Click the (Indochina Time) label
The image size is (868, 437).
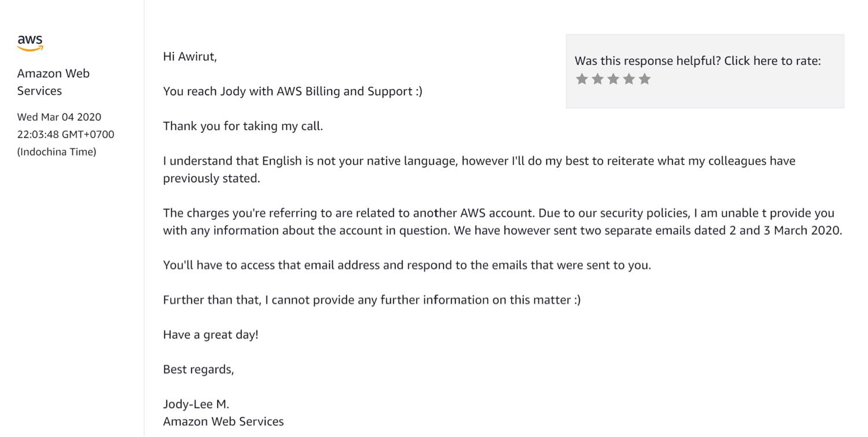[x=57, y=152]
